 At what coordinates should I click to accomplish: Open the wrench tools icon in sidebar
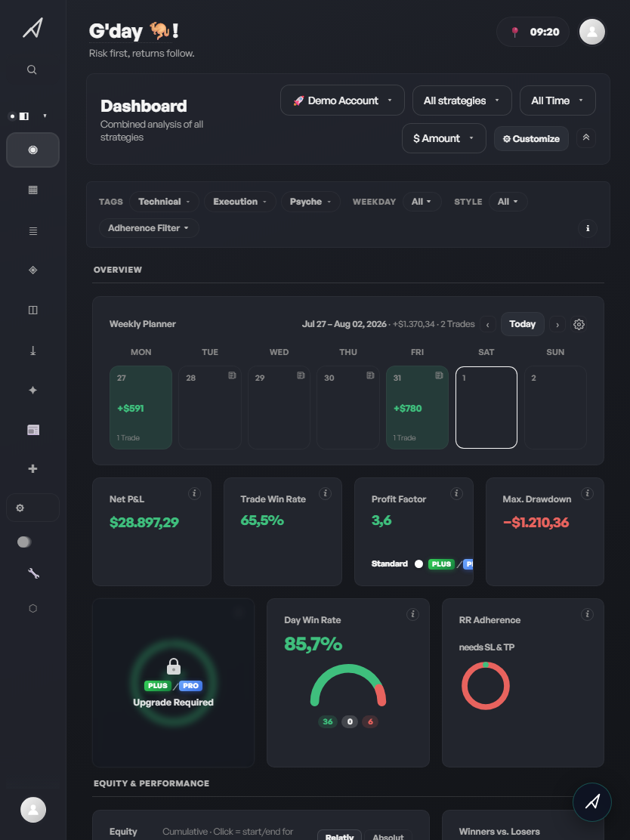pyautogui.click(x=33, y=573)
